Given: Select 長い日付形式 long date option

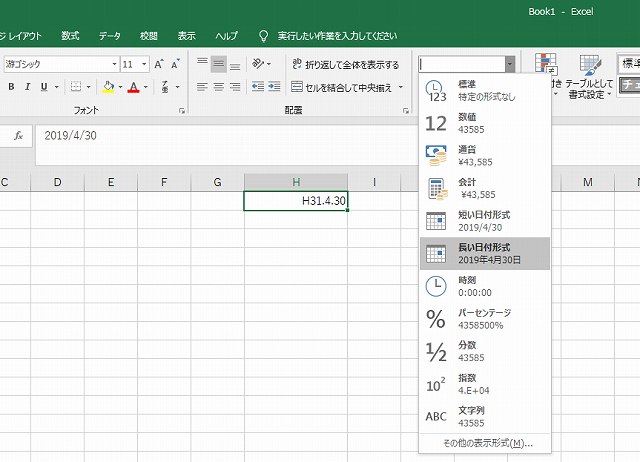Looking at the screenshot, I should point(485,253).
